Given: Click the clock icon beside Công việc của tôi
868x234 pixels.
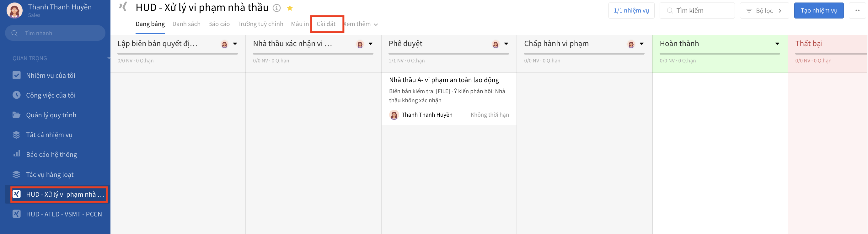Looking at the screenshot, I should 17,95.
